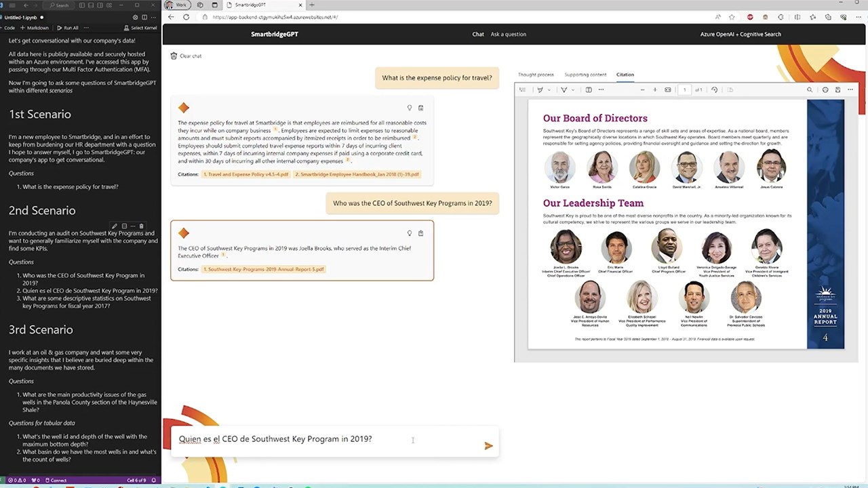Zoom out the PDF viewer
This screenshot has width=868, height=488.
point(643,89)
